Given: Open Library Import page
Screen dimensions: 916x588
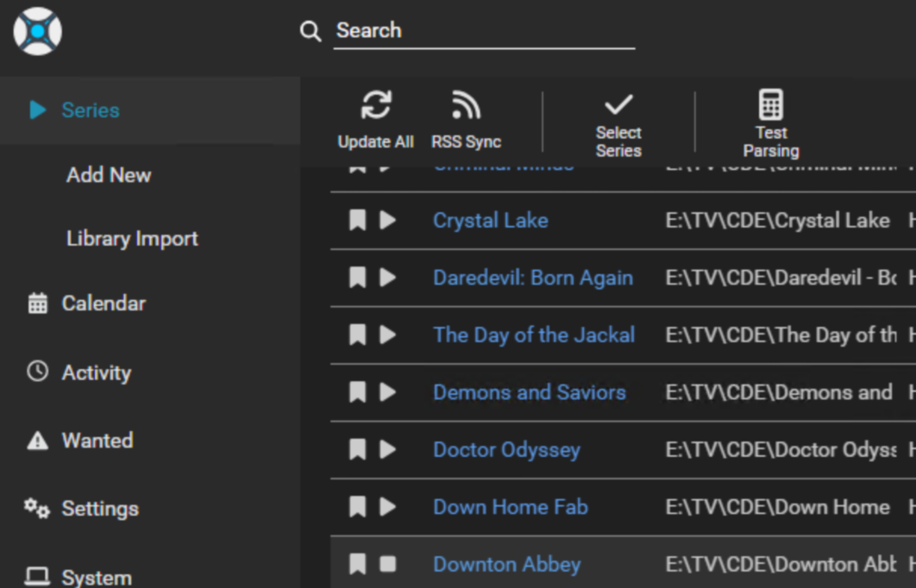Looking at the screenshot, I should [x=132, y=239].
